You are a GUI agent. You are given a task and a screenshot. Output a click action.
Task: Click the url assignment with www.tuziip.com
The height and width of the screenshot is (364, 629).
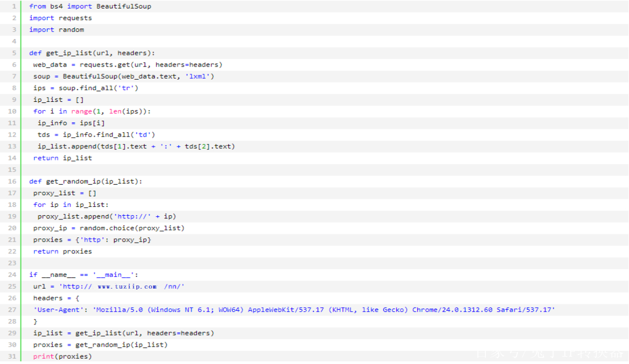point(109,286)
